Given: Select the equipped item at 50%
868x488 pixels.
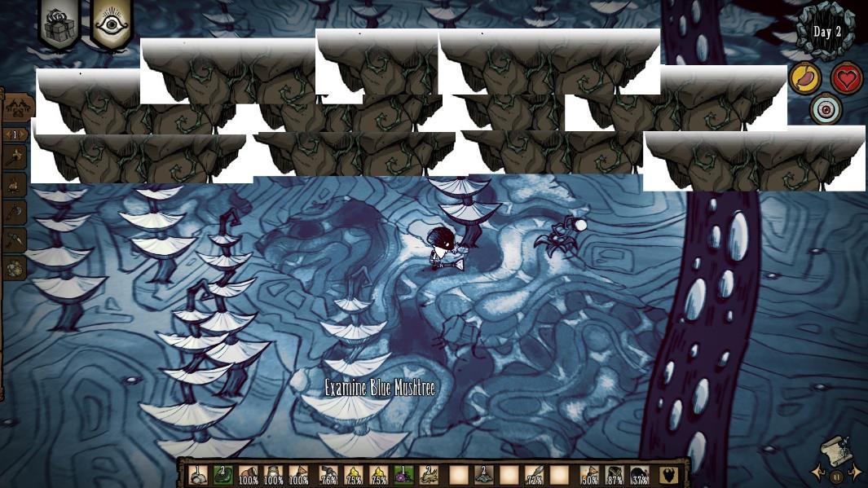Looking at the screenshot, I should pyautogui.click(x=589, y=475).
